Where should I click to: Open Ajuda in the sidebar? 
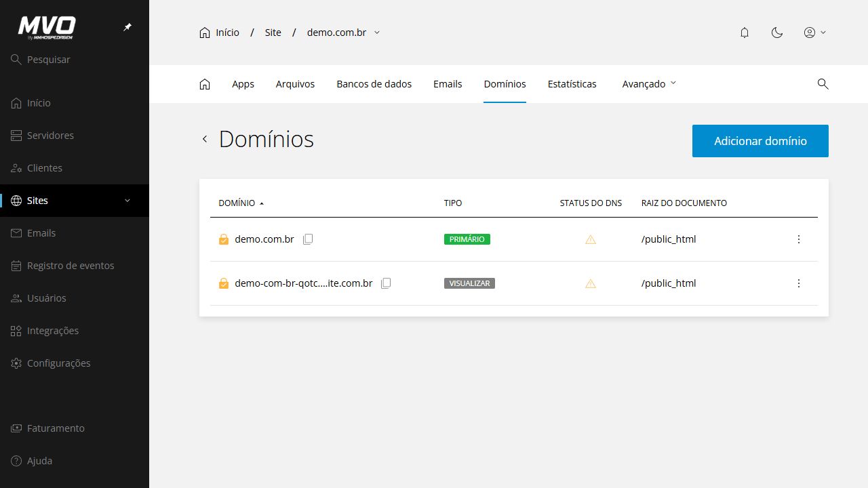coord(75,461)
